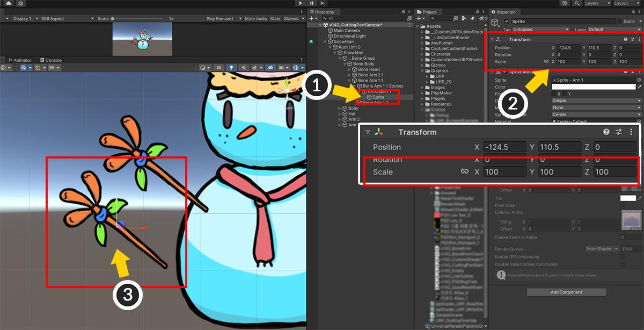Open the Project create plus button
The width and height of the screenshot is (644, 330).
pos(420,18)
